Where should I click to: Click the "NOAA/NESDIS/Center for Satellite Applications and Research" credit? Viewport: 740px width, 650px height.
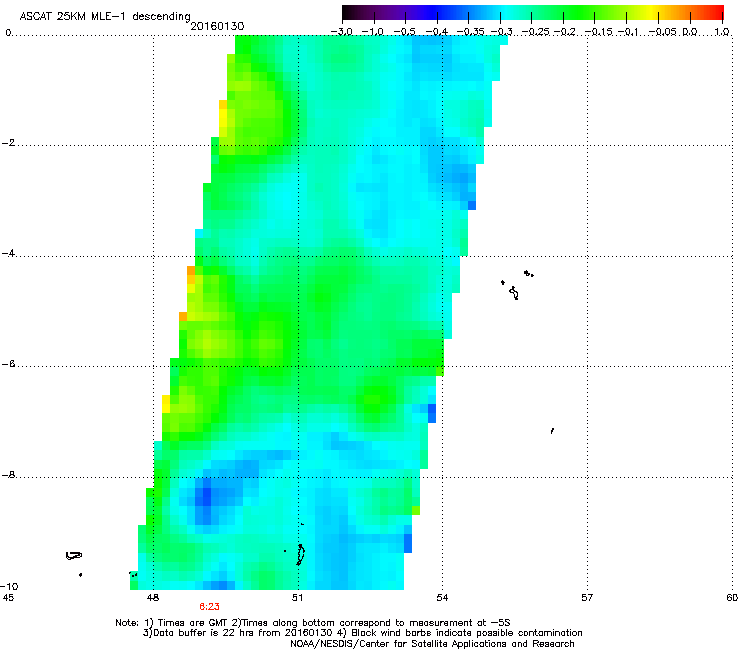click(x=432, y=644)
